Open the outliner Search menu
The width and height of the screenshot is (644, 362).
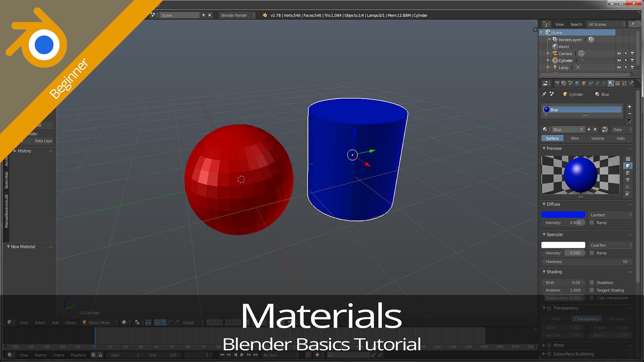576,24
